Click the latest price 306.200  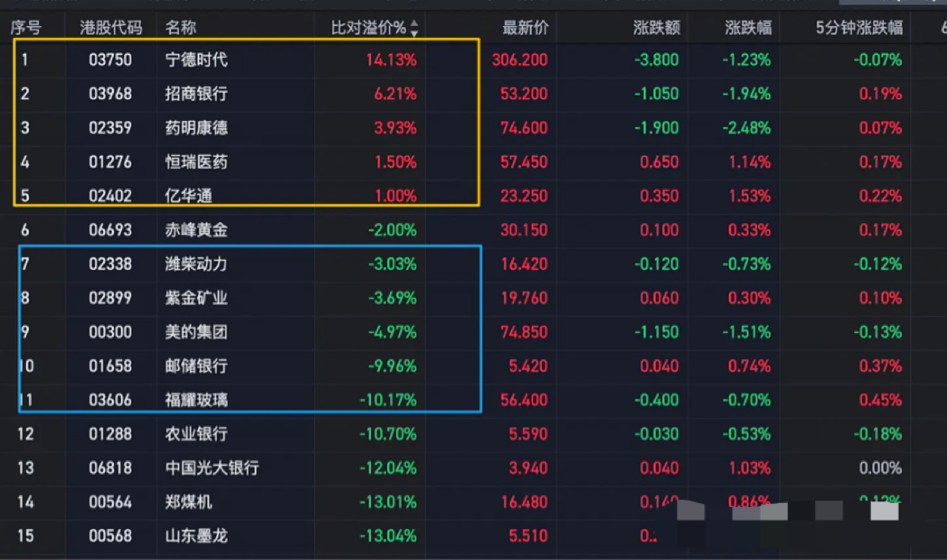point(520,60)
